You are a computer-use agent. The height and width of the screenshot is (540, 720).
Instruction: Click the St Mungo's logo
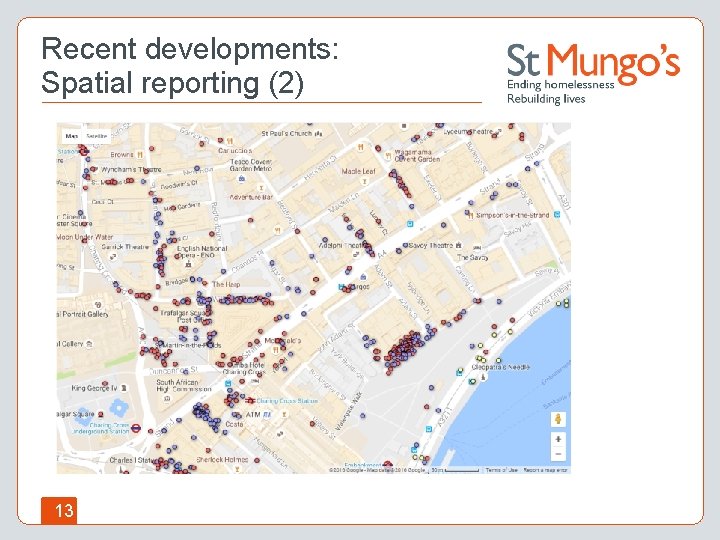click(593, 73)
